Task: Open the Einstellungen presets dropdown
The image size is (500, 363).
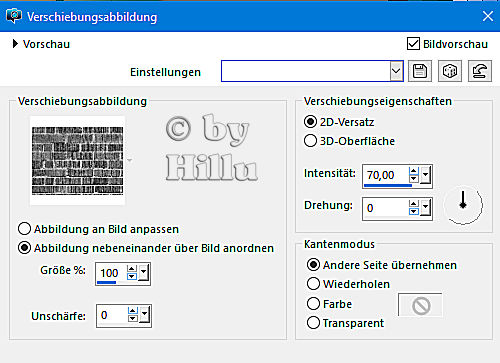Action: click(396, 71)
